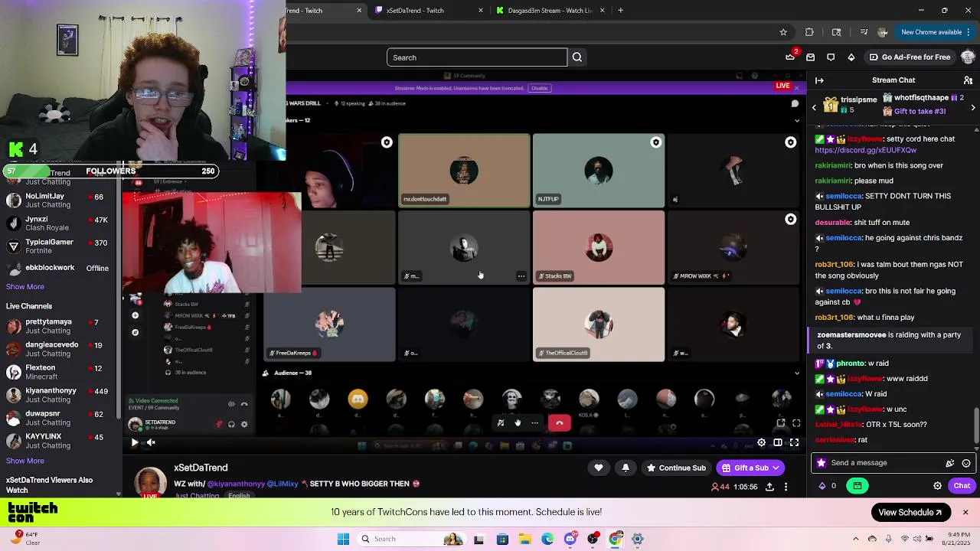
Task: Collapse the stream chat panel
Action: coord(819,80)
